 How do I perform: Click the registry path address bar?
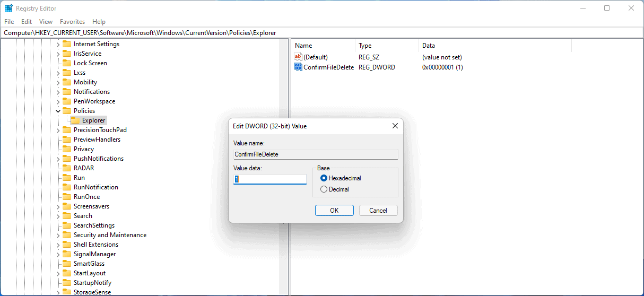[318, 33]
